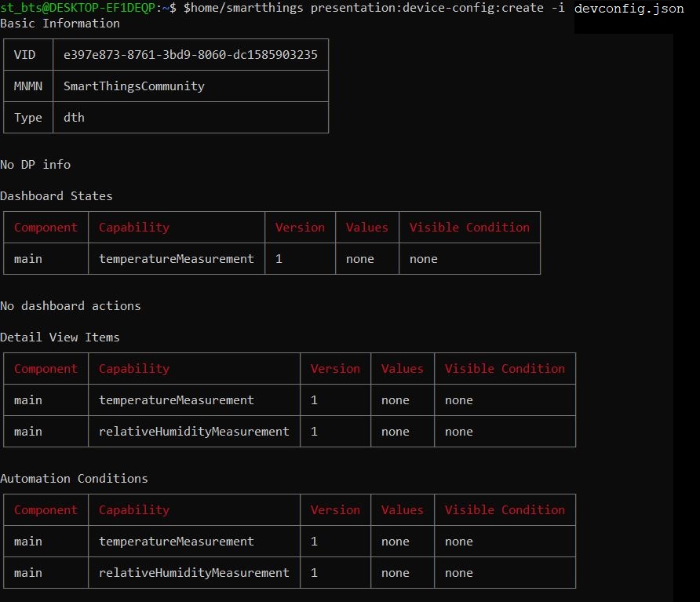Click the Dashboard States heading

[57, 195]
